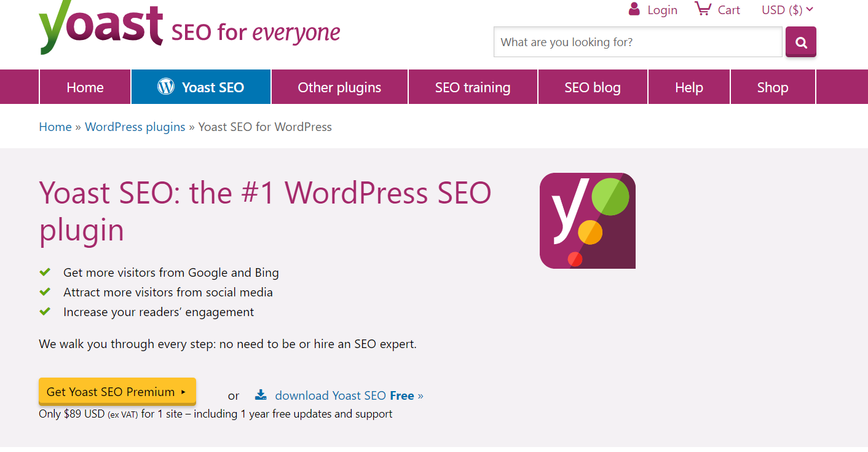Click the magnifier search button
868x452 pixels.
801,42
